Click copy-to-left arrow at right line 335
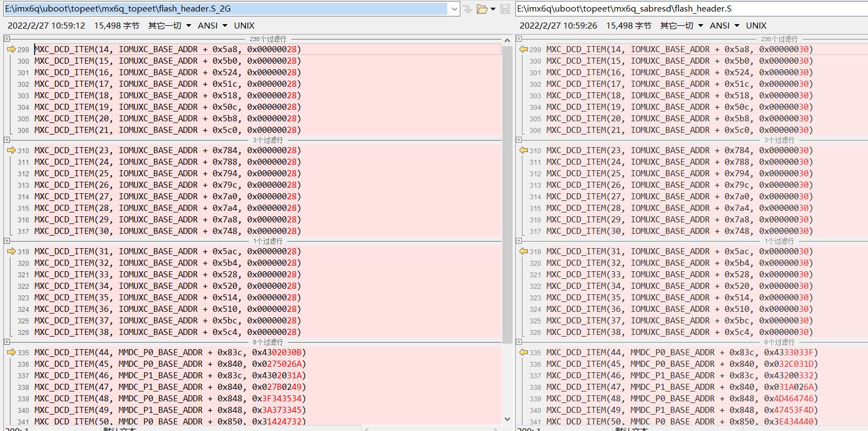 click(x=524, y=352)
